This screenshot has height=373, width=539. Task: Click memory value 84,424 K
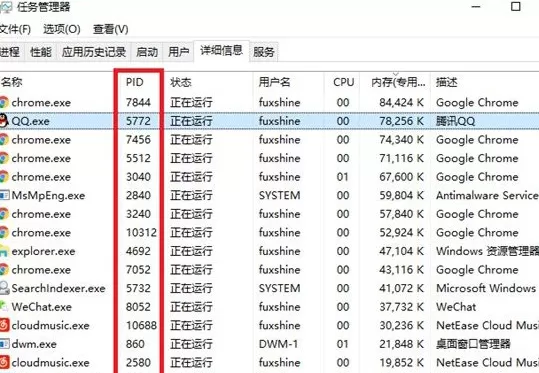(401, 102)
